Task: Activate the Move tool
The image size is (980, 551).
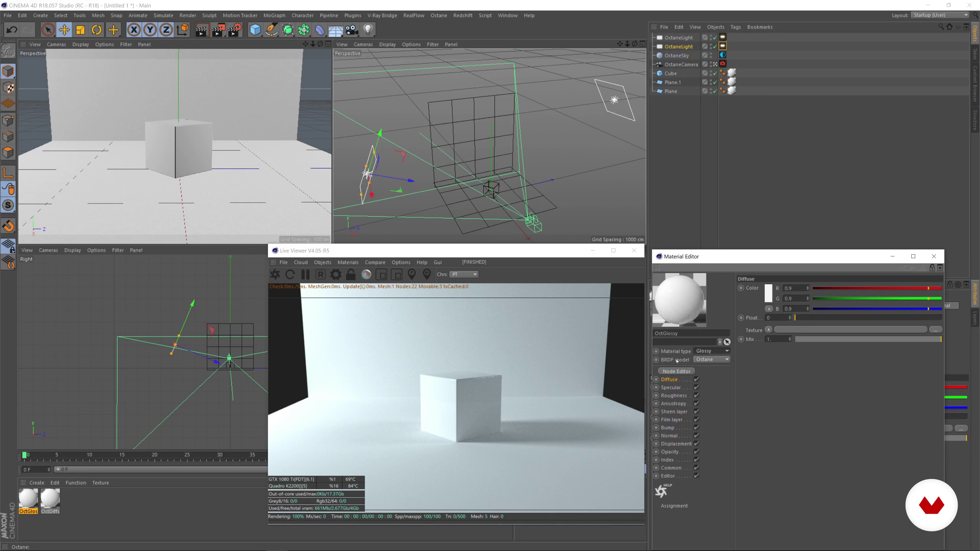Action: coord(64,30)
